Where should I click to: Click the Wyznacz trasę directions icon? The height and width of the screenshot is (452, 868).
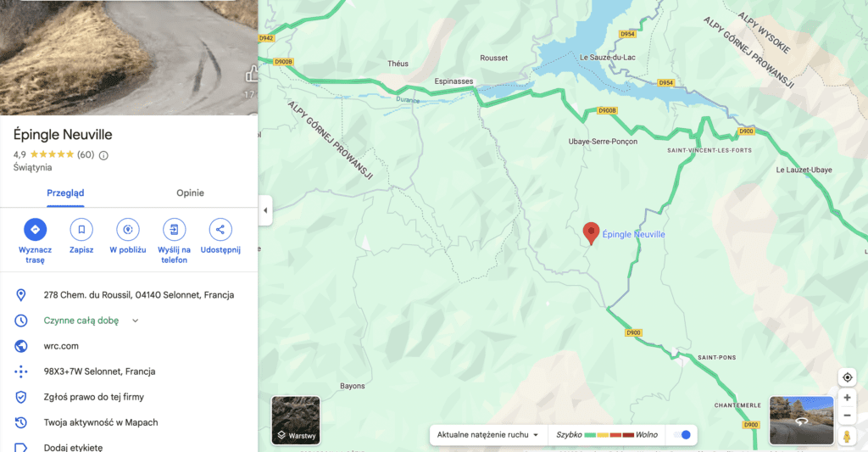click(35, 229)
